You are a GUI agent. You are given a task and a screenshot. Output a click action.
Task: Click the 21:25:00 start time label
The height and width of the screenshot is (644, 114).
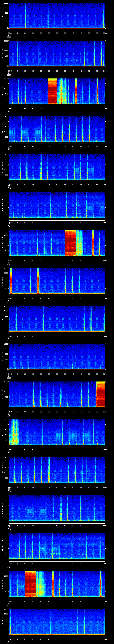pos(9,147)
